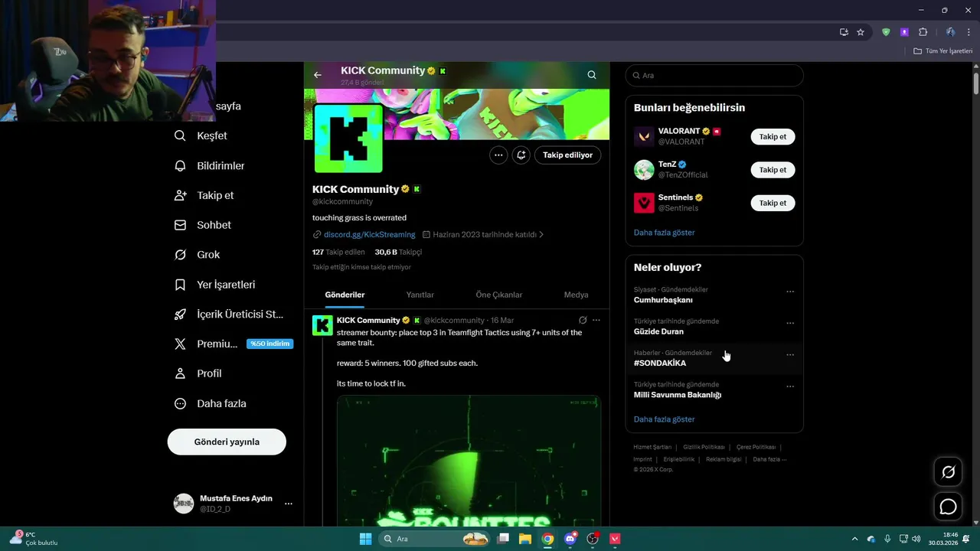Open Daha fazla menu in sidebar
This screenshot has width=980, height=551.
210,403
